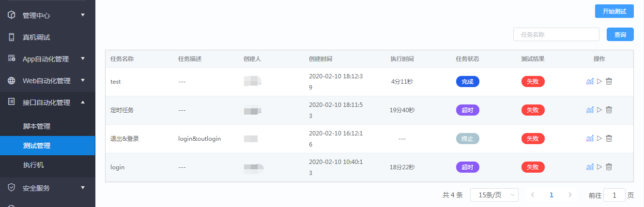Delete the login task with trash icon
644x207 pixels.
[609, 167]
